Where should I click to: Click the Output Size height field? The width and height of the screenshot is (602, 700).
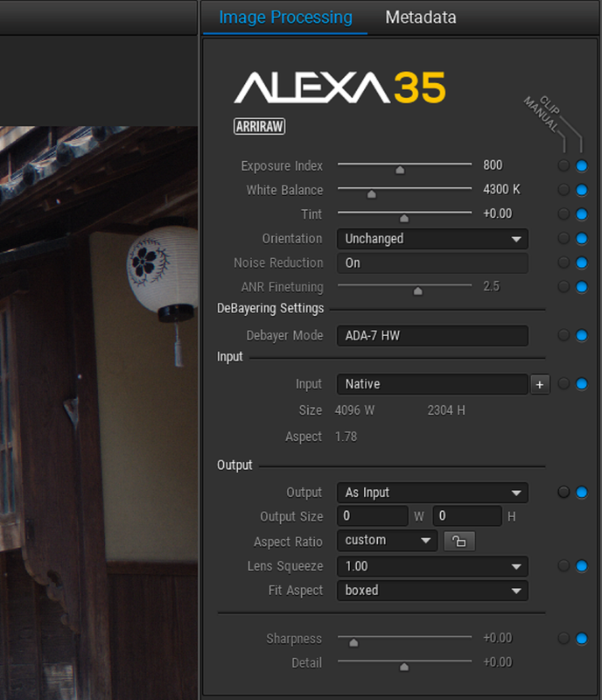click(467, 516)
